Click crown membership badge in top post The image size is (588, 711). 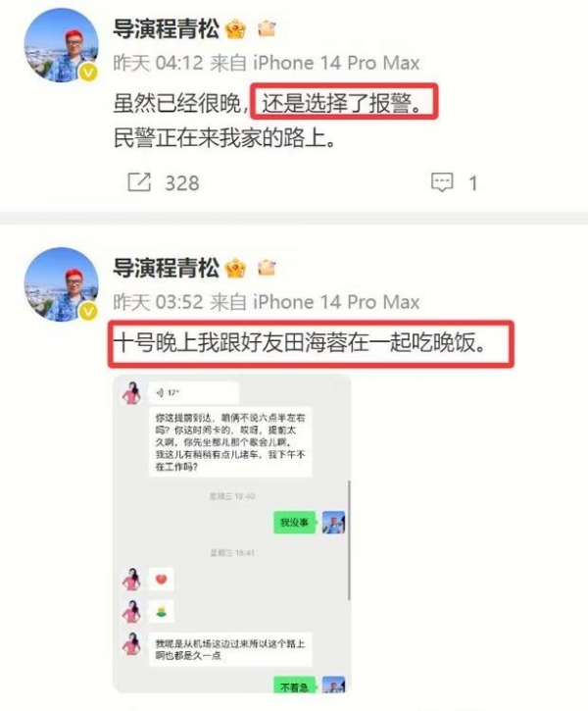235,29
